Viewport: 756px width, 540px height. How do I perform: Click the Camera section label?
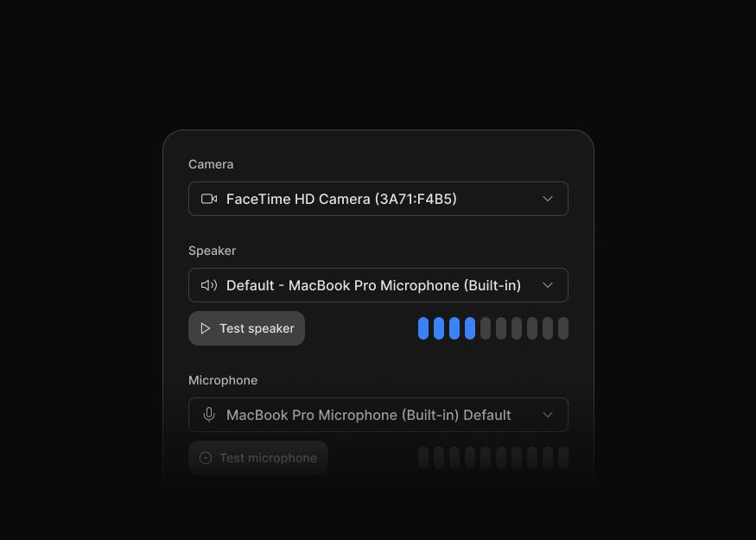[x=211, y=164]
